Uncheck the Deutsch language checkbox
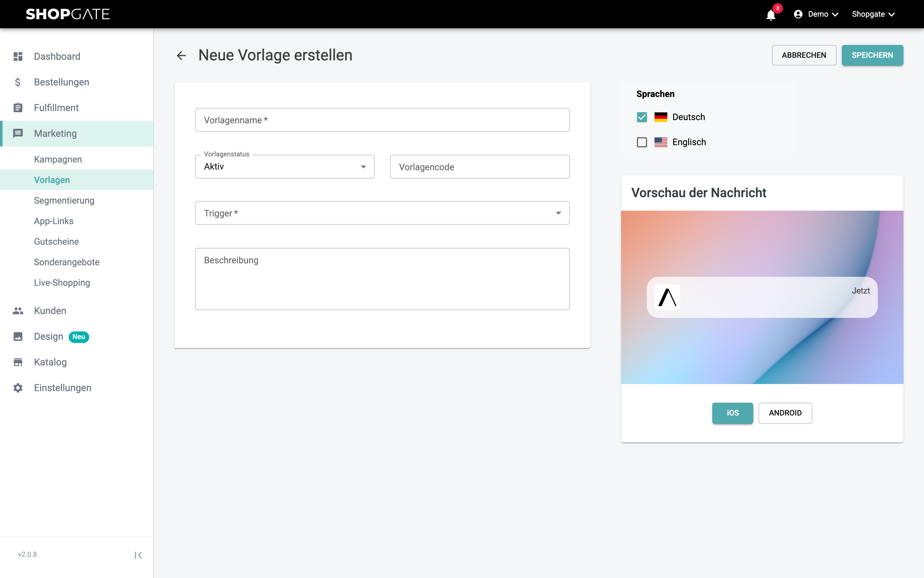This screenshot has width=924, height=578. tap(642, 117)
